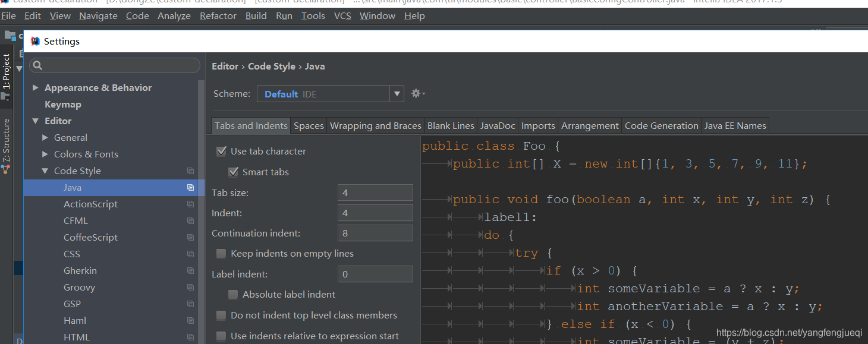868x344 pixels.
Task: Collapse the Code Style node
Action: 46,171
